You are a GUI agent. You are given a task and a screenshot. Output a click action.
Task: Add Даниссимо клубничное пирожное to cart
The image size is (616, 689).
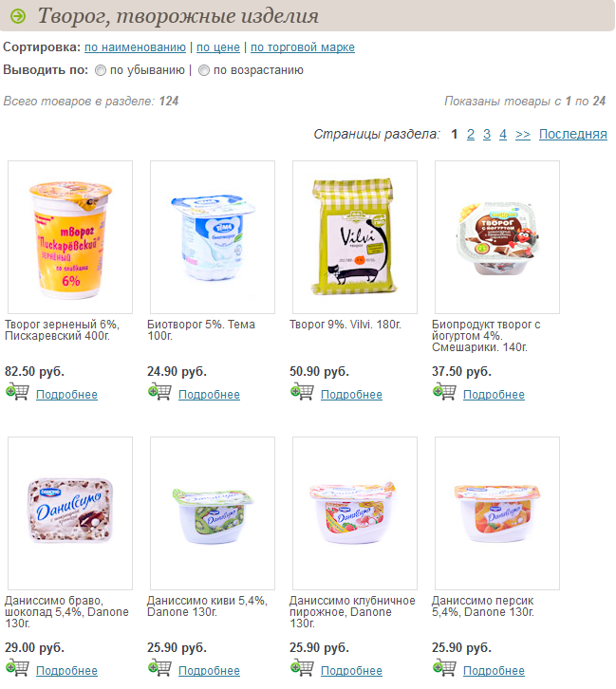pos(302,667)
